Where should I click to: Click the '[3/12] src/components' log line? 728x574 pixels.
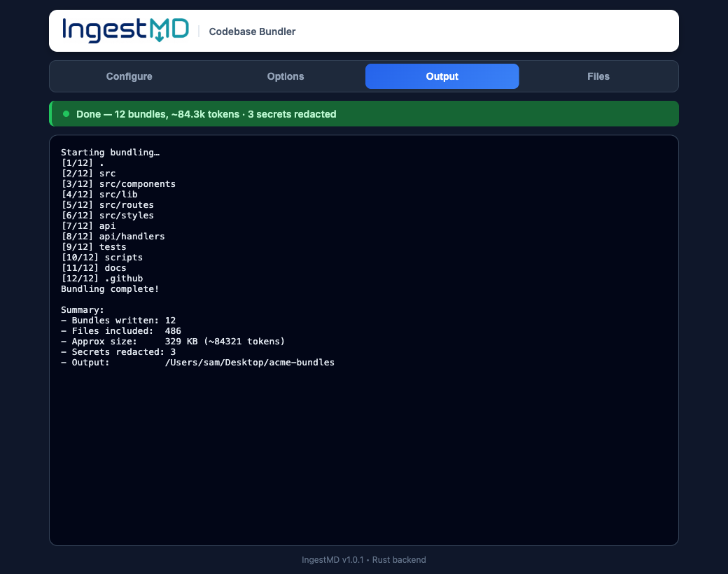click(118, 184)
